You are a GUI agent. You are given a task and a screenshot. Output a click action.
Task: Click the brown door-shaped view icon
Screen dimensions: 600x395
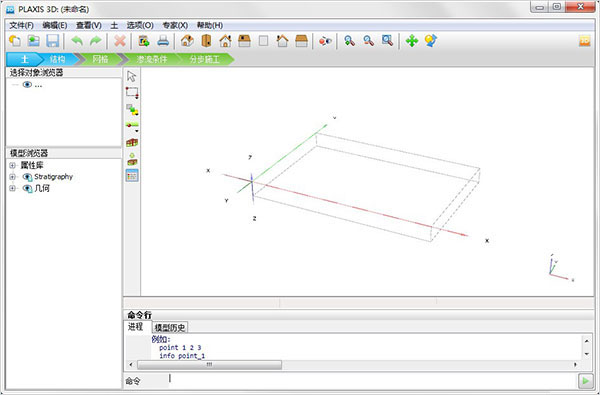[206, 41]
